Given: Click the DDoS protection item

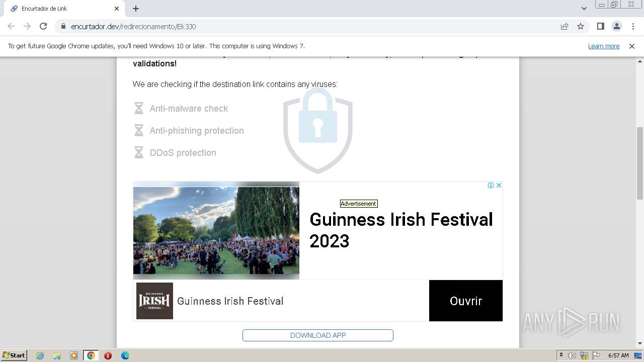Looking at the screenshot, I should tap(183, 153).
